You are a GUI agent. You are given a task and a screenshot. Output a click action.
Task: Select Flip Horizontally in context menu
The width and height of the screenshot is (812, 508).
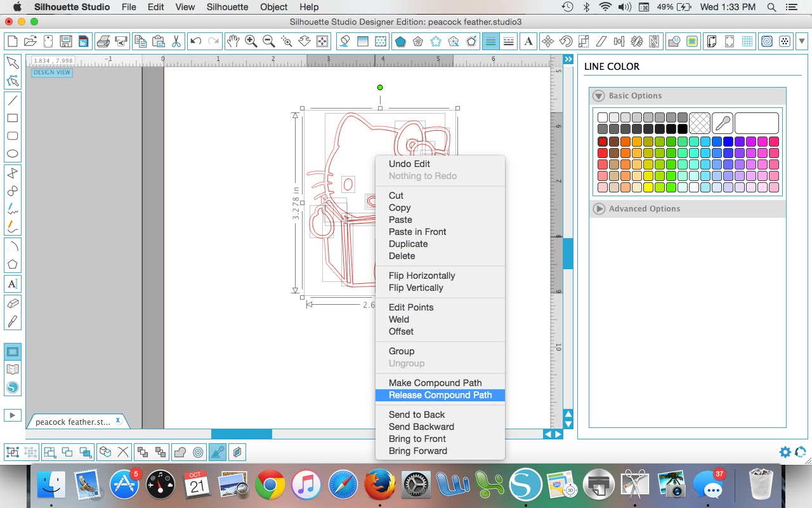click(422, 276)
